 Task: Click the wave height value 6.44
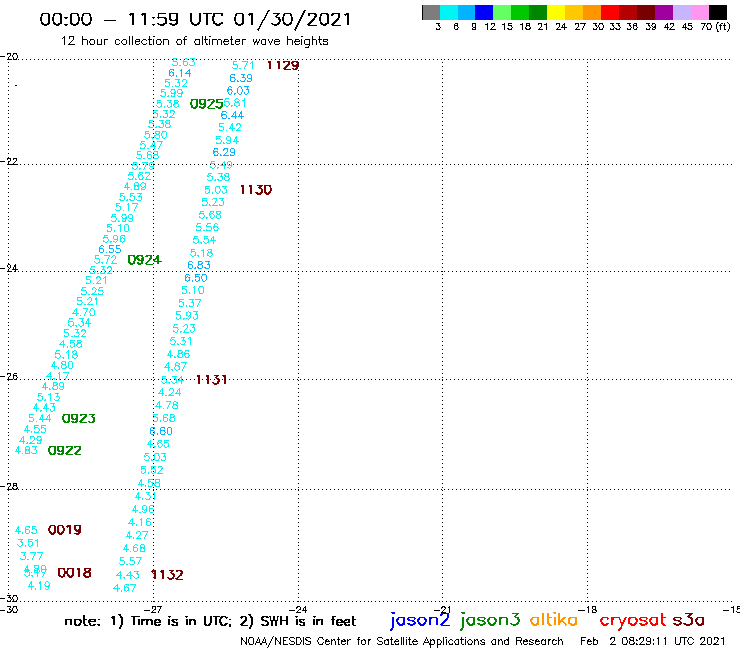(232, 115)
